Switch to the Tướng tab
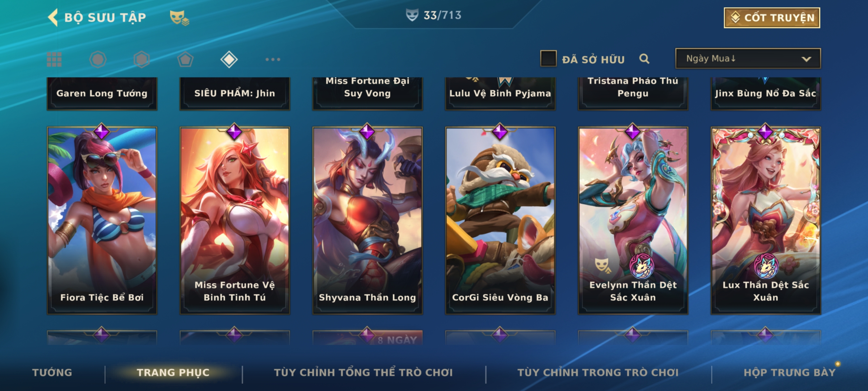Viewport: 868px width, 391px height. click(x=52, y=373)
